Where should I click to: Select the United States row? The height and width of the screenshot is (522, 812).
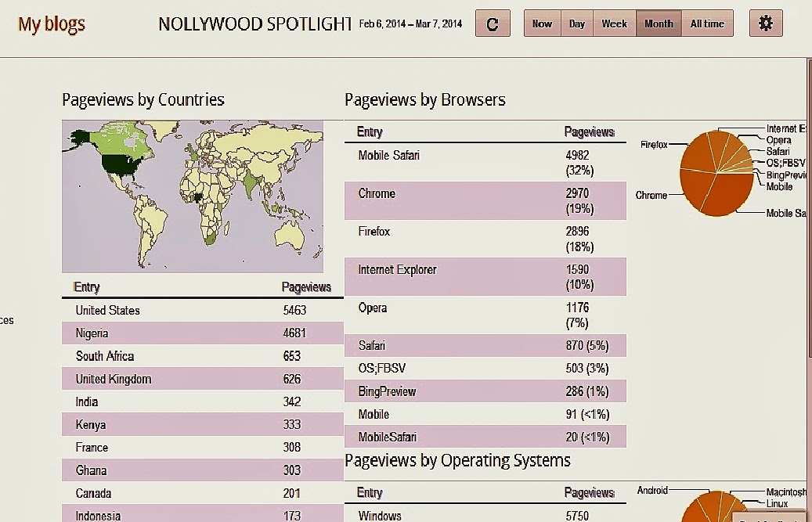coord(203,310)
